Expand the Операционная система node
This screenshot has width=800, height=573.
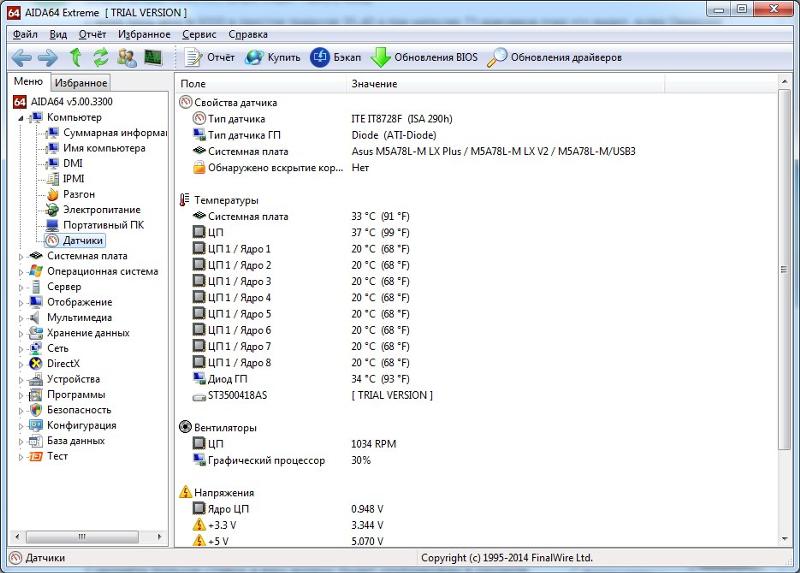point(21,272)
